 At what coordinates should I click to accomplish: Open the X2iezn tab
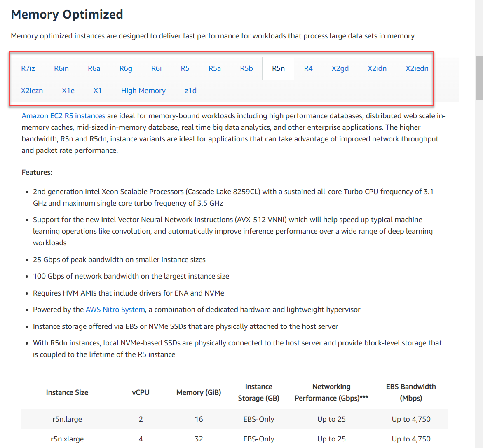click(x=32, y=91)
